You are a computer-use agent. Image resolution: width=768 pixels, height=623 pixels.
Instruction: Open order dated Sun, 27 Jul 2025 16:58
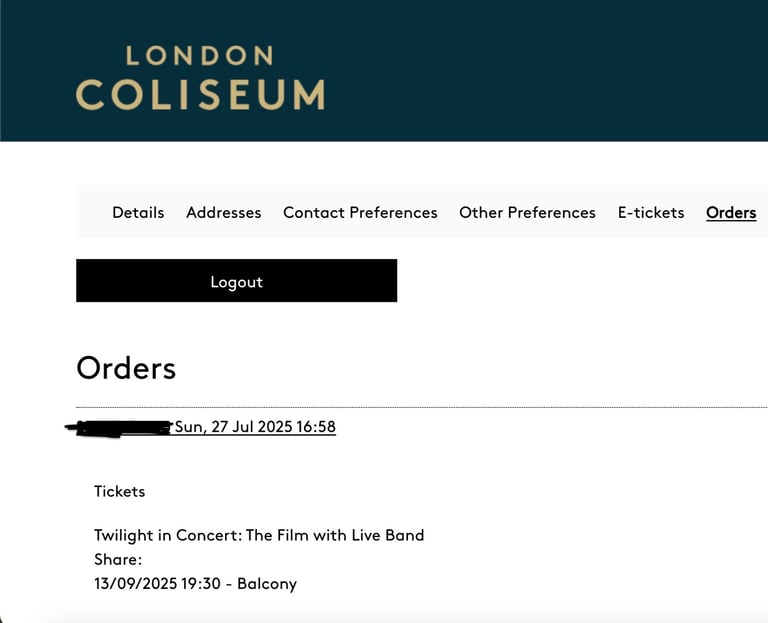click(x=255, y=427)
